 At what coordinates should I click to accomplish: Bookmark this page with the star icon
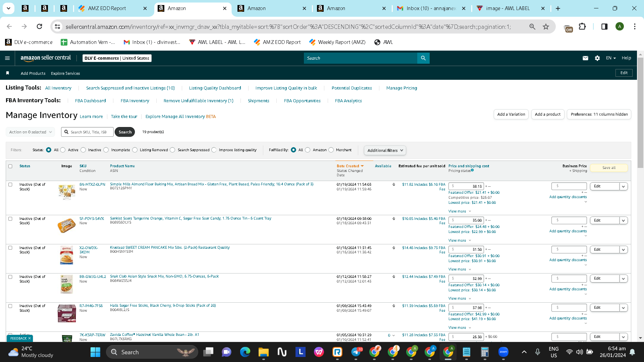click(546, 26)
